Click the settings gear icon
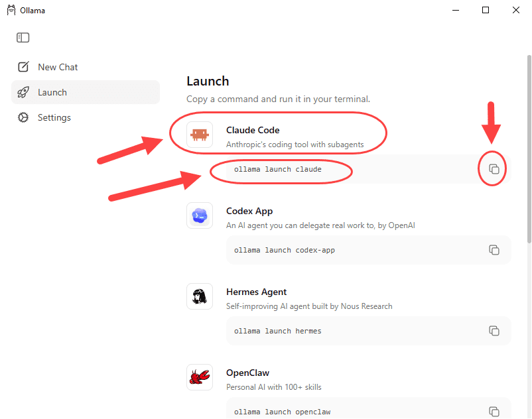Image resolution: width=532 pixels, height=419 pixels. click(23, 117)
